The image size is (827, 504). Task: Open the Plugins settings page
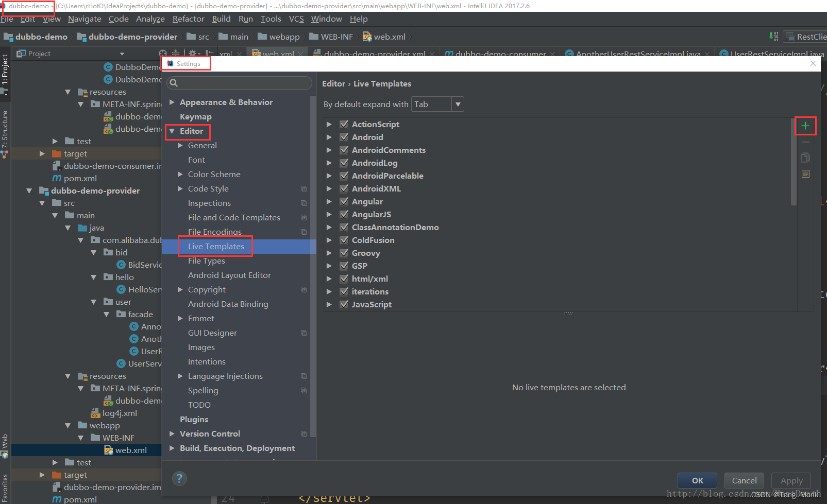coord(194,420)
